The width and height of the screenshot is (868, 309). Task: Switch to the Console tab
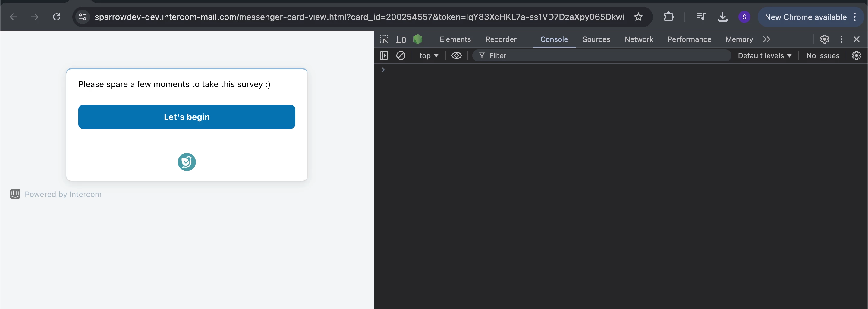pos(554,39)
